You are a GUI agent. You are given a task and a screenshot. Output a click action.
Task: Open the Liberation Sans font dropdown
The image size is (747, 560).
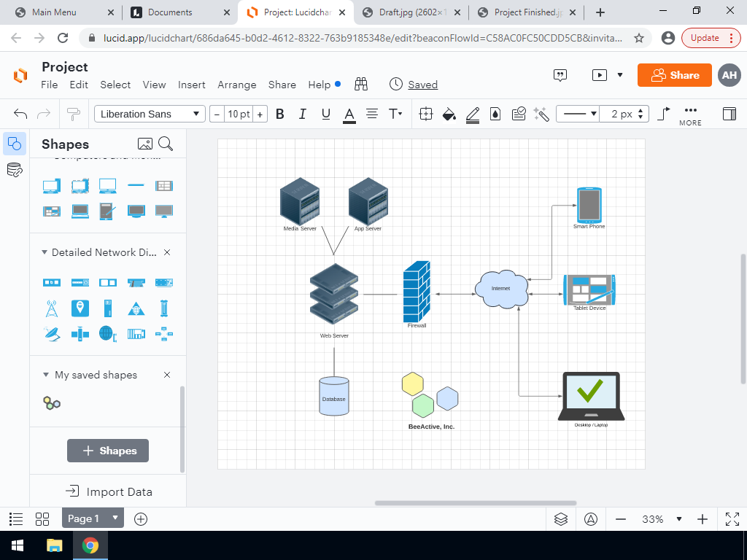point(150,114)
